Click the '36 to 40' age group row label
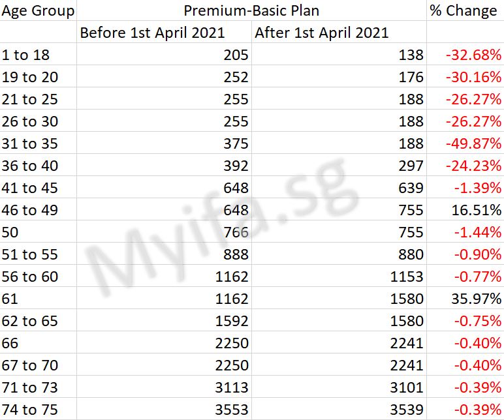 [30, 166]
